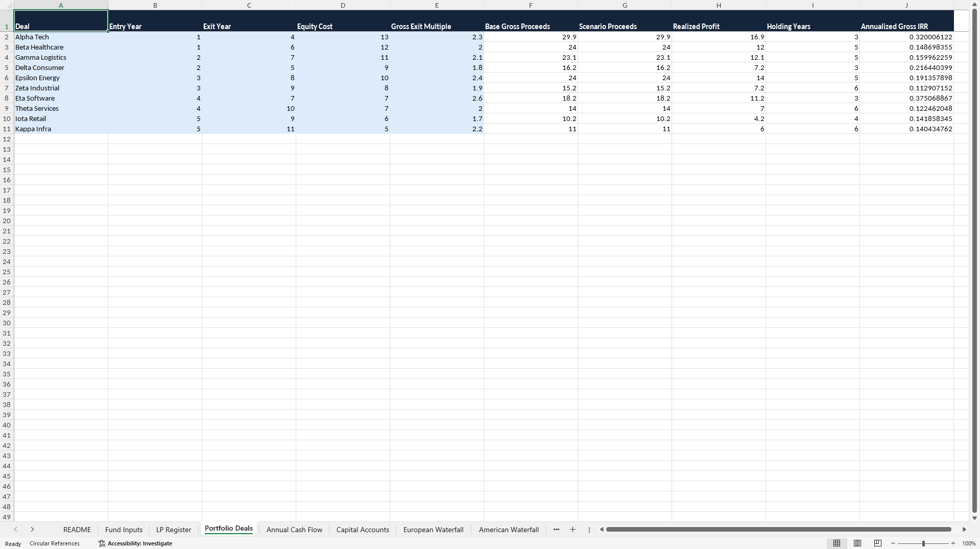Open the Accessibility: Investigate status indicator

[135, 543]
